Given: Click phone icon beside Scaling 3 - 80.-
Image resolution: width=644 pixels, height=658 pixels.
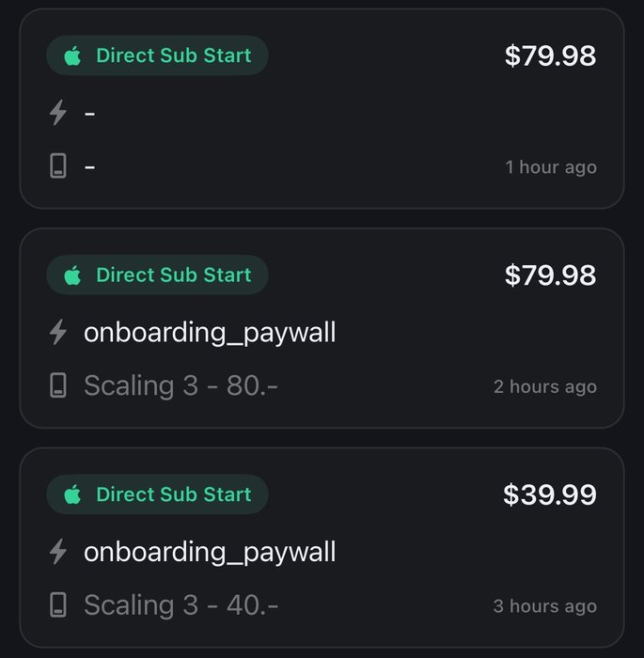Looking at the screenshot, I should point(58,386).
